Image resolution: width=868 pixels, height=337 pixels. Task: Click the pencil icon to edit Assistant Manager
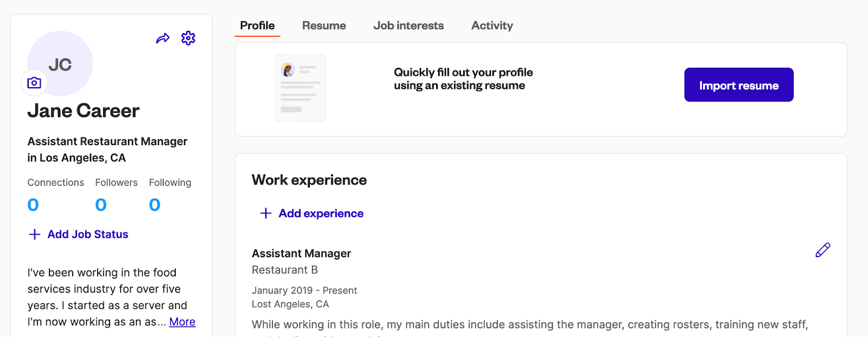tap(822, 250)
